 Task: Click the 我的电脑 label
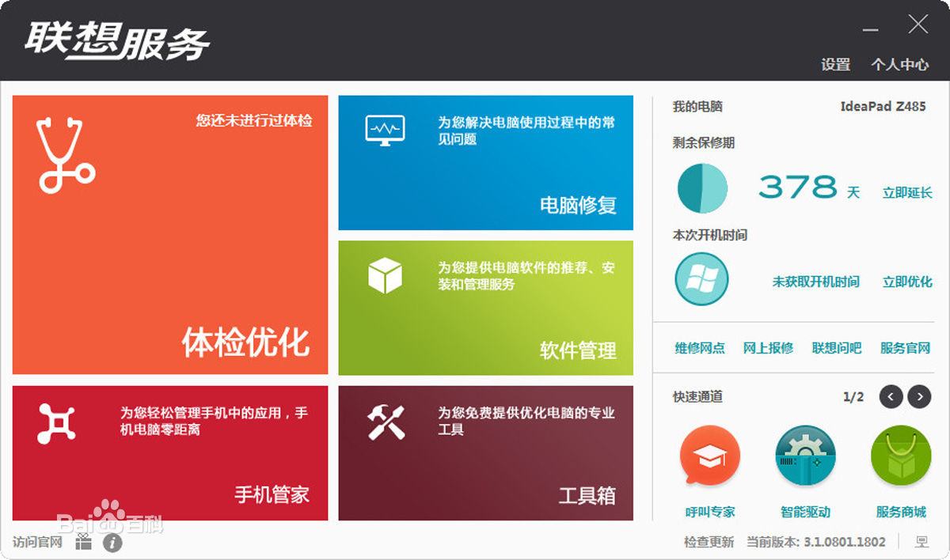coord(697,107)
